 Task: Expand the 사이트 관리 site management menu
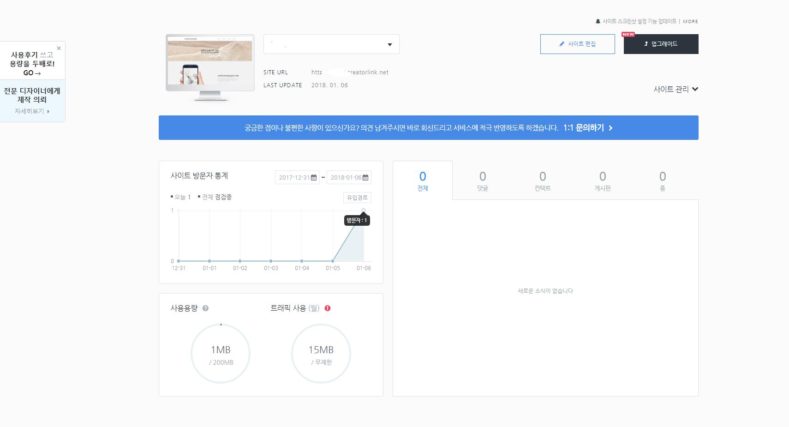(x=675, y=89)
